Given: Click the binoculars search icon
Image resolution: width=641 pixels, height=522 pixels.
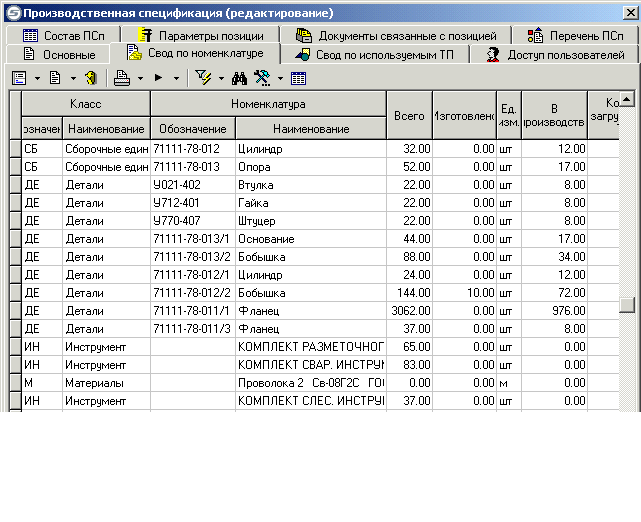Looking at the screenshot, I should [x=239, y=77].
